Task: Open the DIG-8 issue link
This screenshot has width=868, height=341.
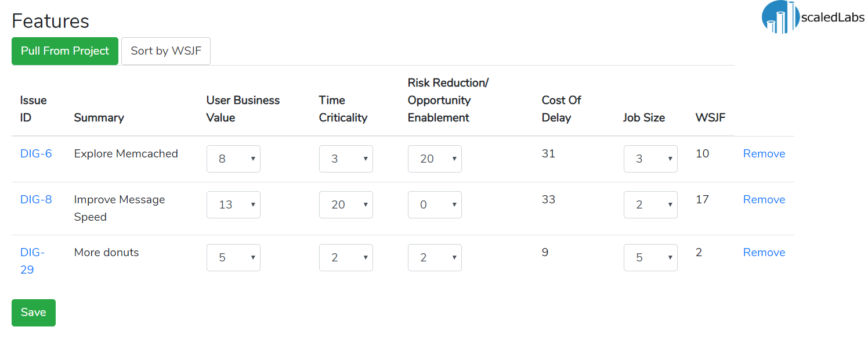Action: point(36,200)
